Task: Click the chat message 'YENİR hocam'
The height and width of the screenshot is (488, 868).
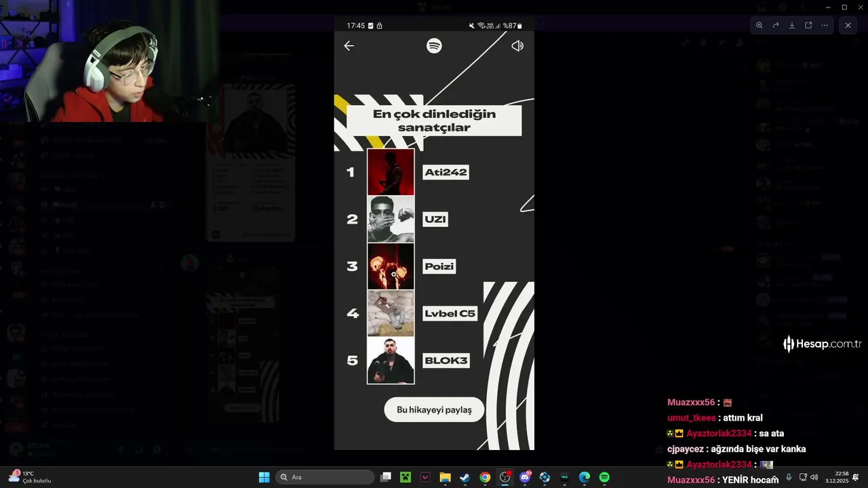Action: 750,480
